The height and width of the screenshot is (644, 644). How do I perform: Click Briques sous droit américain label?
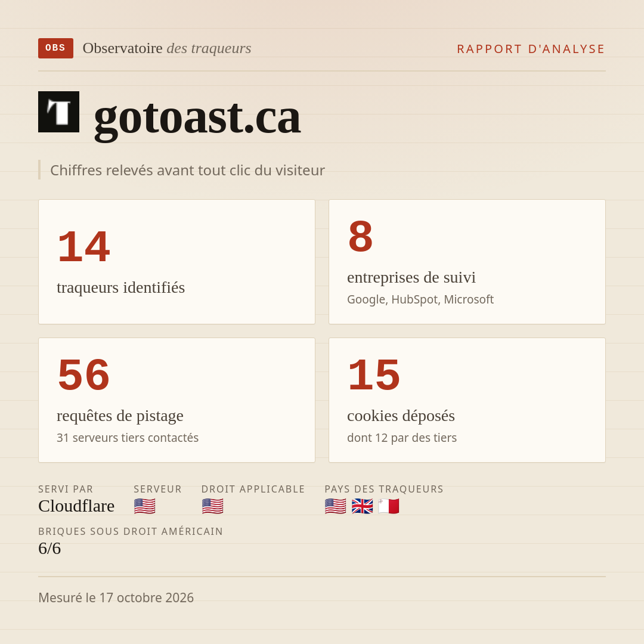coord(131,531)
